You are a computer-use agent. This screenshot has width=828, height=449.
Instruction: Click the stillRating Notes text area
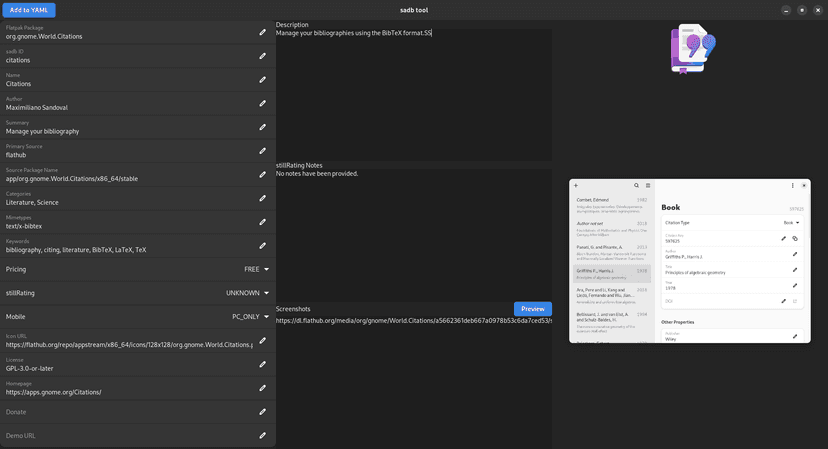413,235
